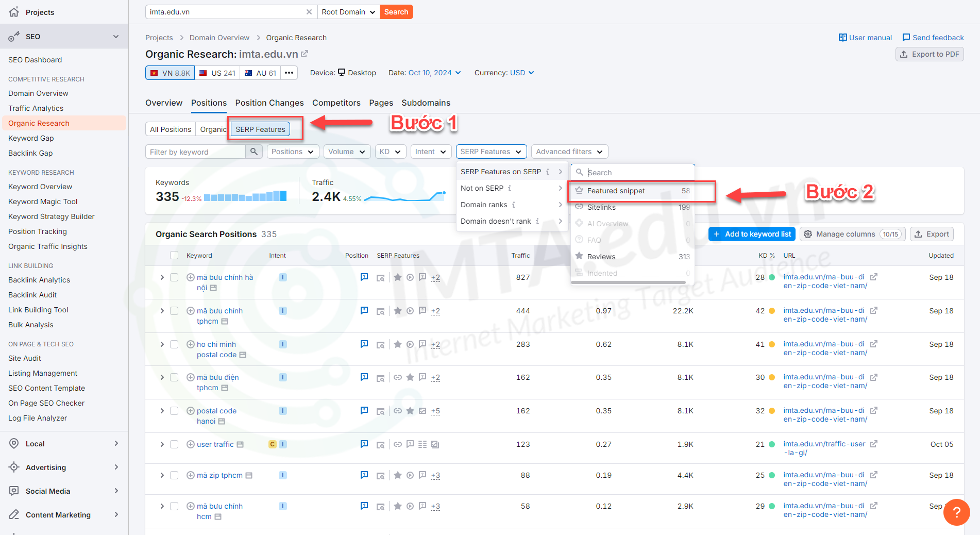This screenshot has height=535, width=980.
Task: Open the Root Domain dropdown
Action: coord(348,12)
